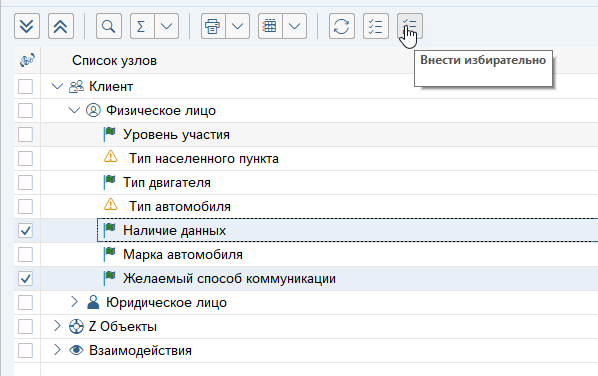This screenshot has width=598, height=376.
Task: Uncheck the Наличие данных checkbox
Action: [26, 231]
